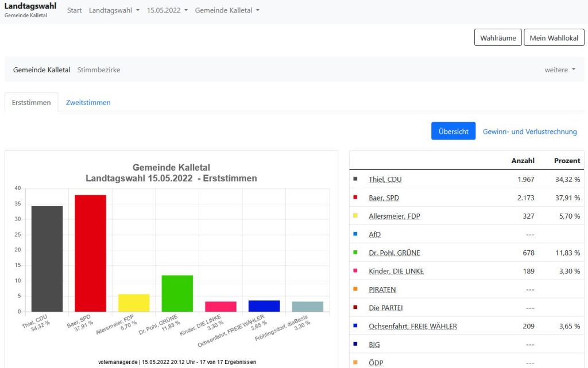Select Gemeinde Kalletal breadcrumb item
This screenshot has width=588, height=368.
point(41,69)
